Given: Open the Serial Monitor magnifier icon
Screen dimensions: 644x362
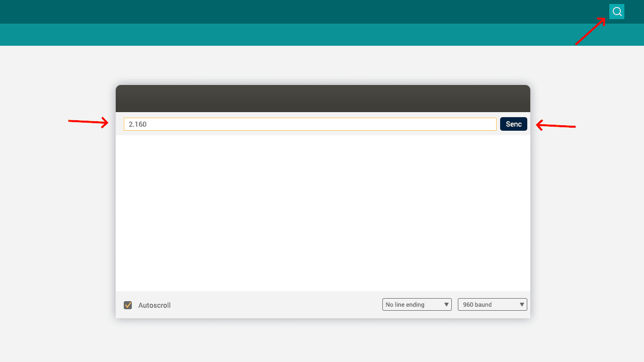Looking at the screenshot, I should (x=616, y=12).
